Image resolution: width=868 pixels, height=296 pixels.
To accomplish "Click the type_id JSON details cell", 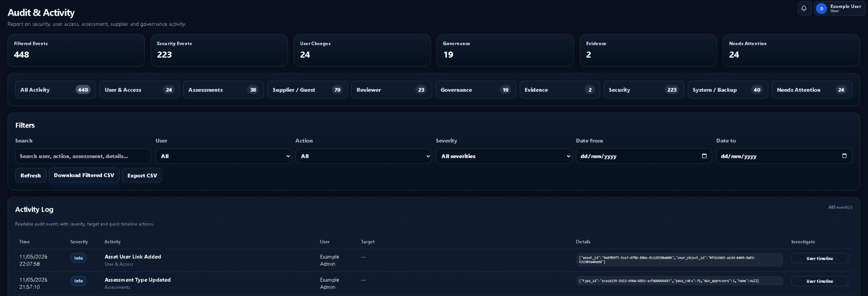I will point(679,281).
